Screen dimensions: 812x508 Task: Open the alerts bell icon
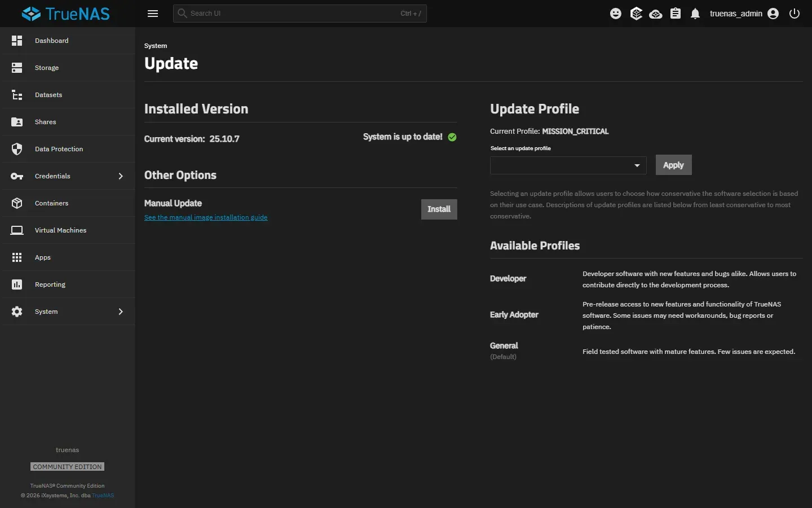[x=695, y=14]
